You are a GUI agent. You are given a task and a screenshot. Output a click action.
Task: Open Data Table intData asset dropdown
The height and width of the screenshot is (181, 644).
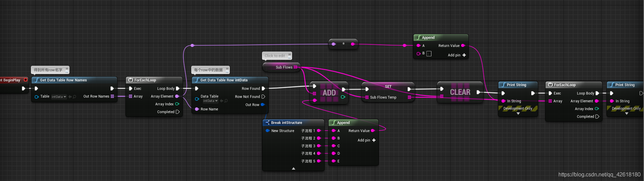[x=211, y=101]
